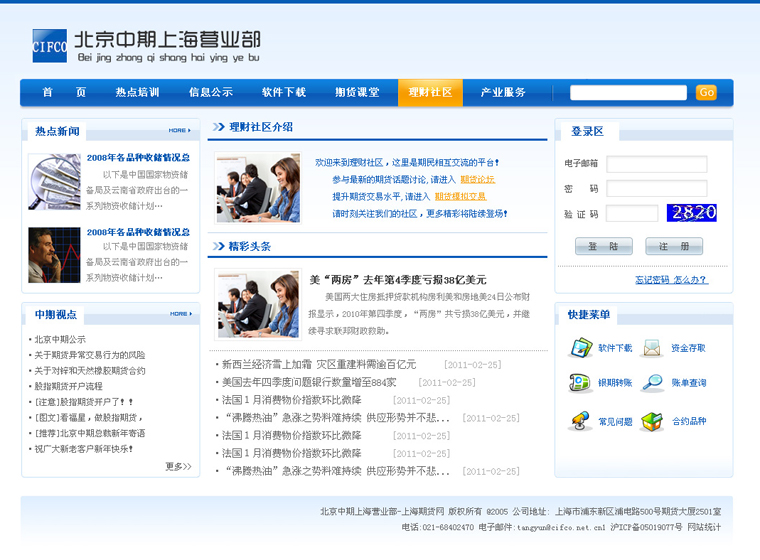
Task: Click the CIFCO logo in header
Action: pos(49,46)
